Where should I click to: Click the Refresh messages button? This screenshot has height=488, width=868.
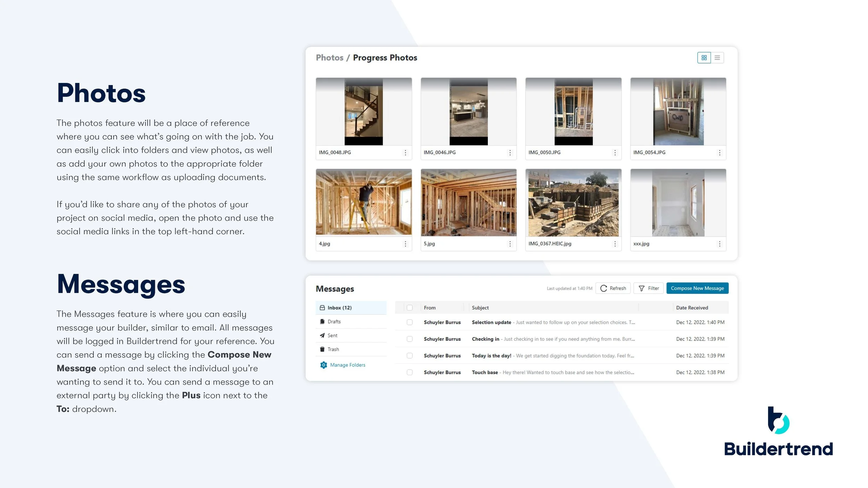[613, 288]
